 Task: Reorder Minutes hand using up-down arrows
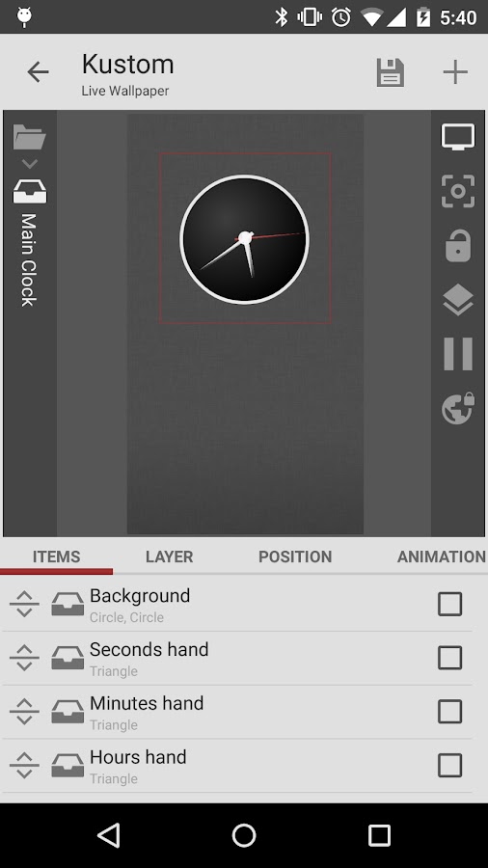pos(24,712)
